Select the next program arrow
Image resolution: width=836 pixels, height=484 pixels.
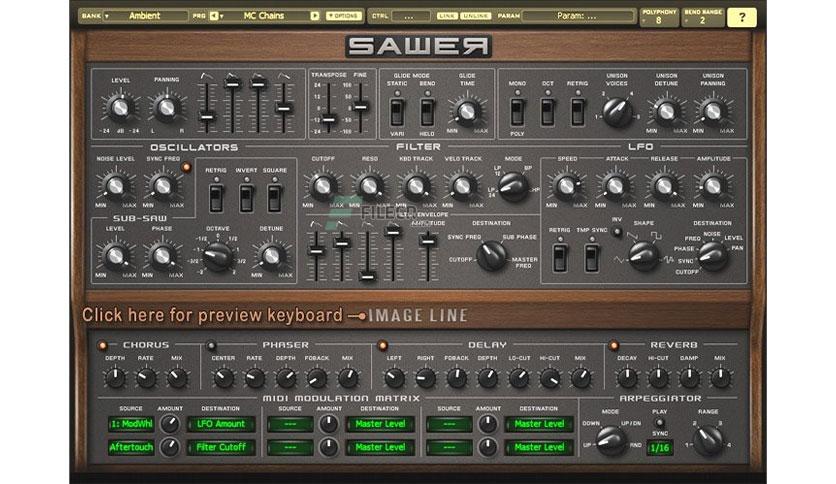[315, 16]
